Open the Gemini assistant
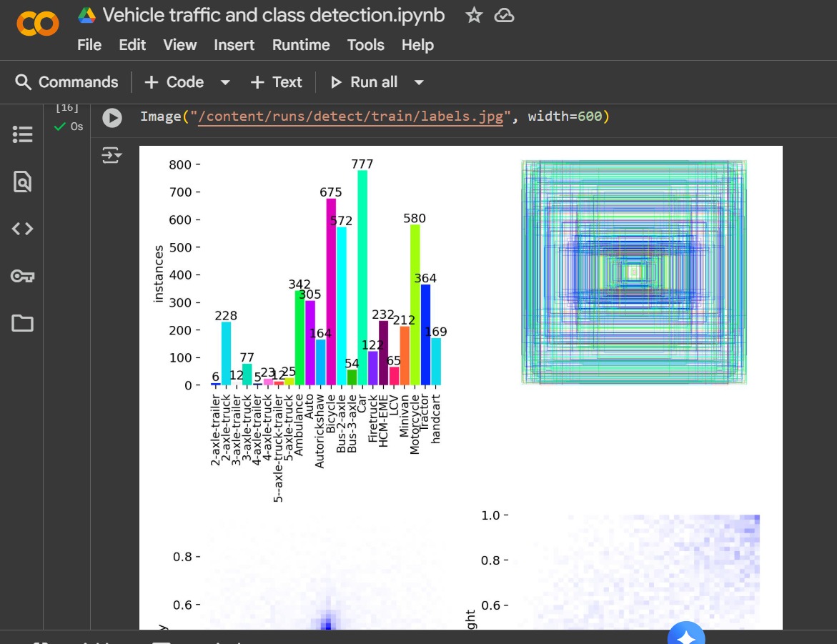The width and height of the screenshot is (837, 644). [x=685, y=633]
